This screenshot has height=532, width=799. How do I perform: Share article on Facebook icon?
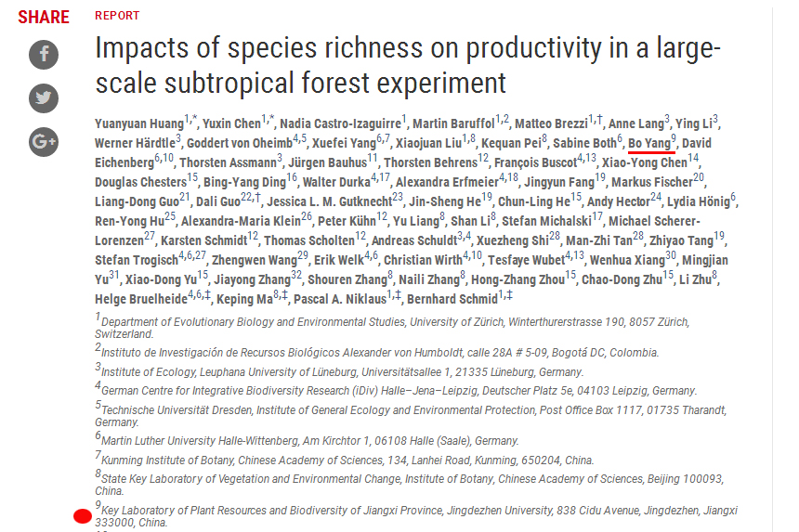[44, 55]
